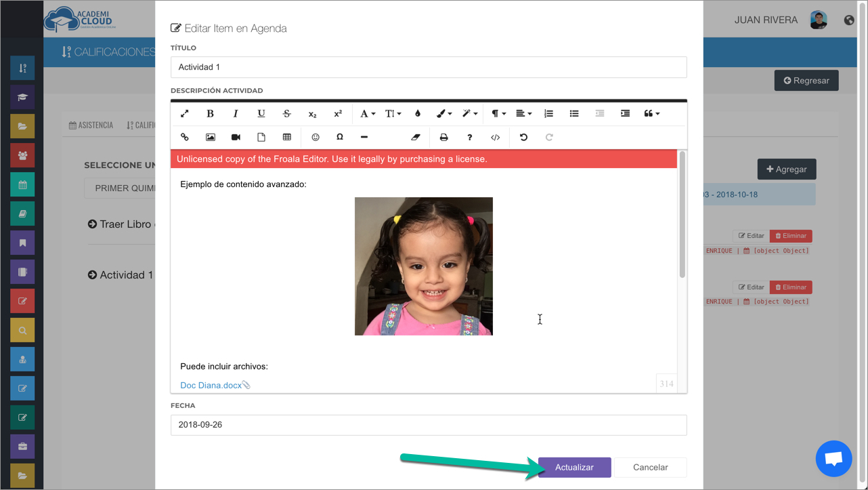
Task: Insert a hyperlink via the link icon
Action: point(184,137)
